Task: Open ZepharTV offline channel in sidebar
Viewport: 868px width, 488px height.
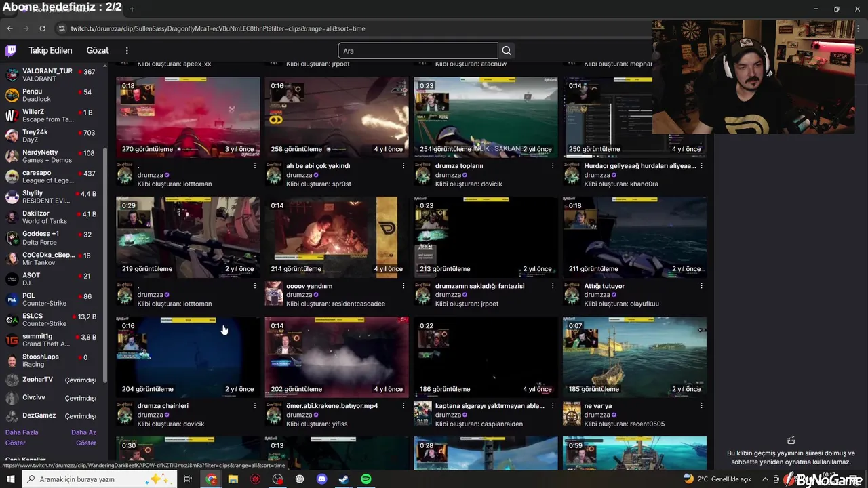Action: tap(52, 380)
